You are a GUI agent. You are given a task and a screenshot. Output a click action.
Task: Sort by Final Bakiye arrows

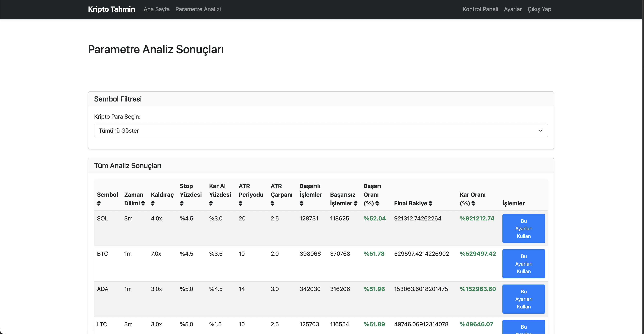click(430, 203)
